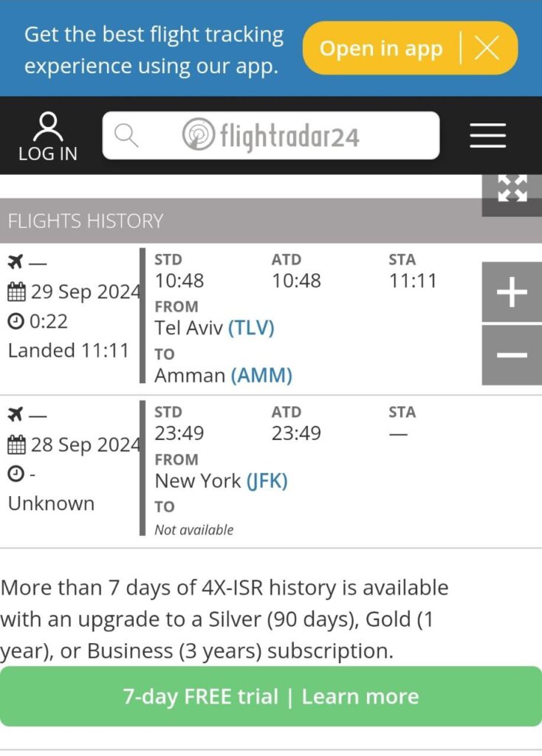Select the FLIGHTS HISTORY header
The height and width of the screenshot is (756, 542).
86,221
